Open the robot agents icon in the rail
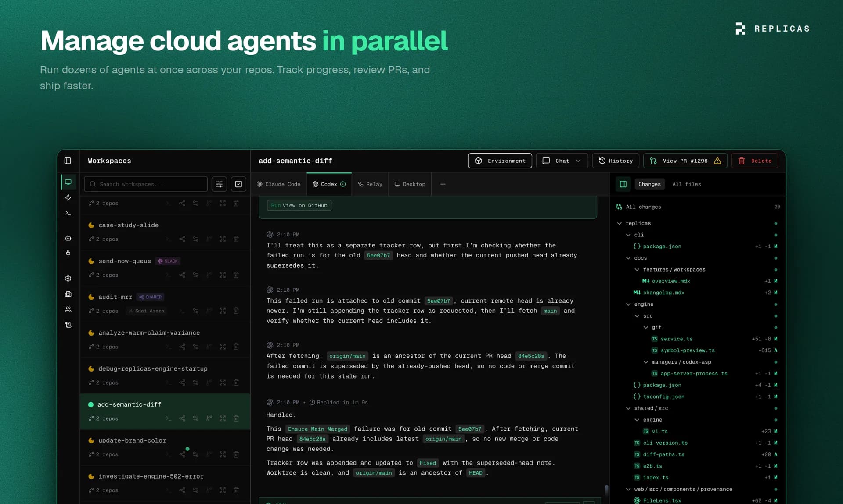 click(x=68, y=238)
